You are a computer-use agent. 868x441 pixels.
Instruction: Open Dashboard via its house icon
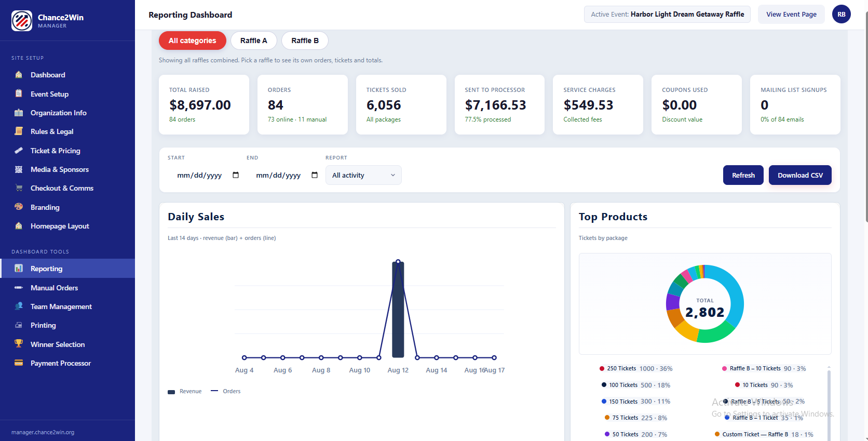coord(19,75)
